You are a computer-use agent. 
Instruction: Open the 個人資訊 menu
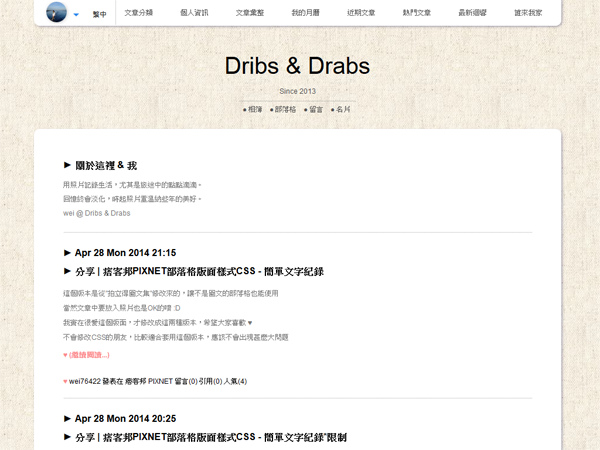[194, 13]
